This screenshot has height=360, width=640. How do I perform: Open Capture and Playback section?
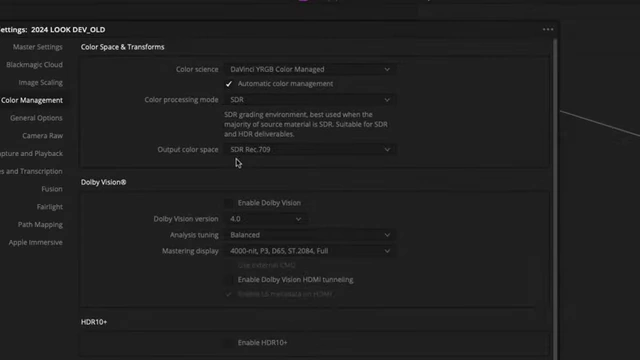(31, 153)
